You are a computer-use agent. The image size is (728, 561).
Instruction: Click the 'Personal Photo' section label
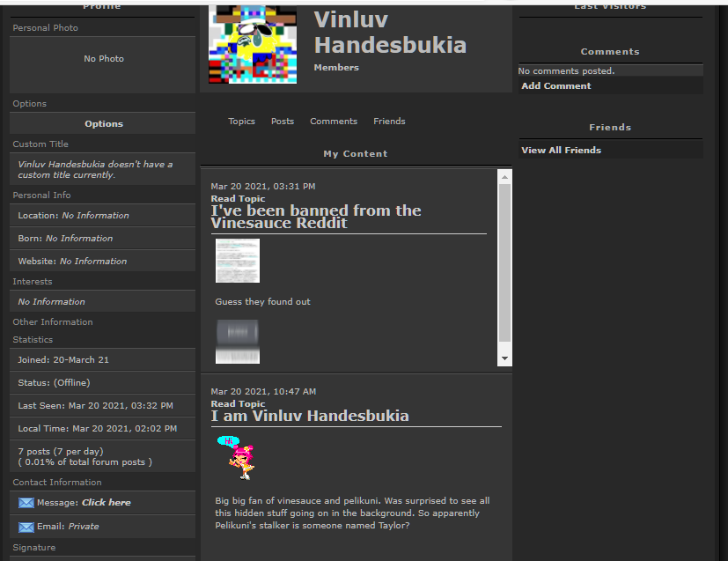coord(45,28)
